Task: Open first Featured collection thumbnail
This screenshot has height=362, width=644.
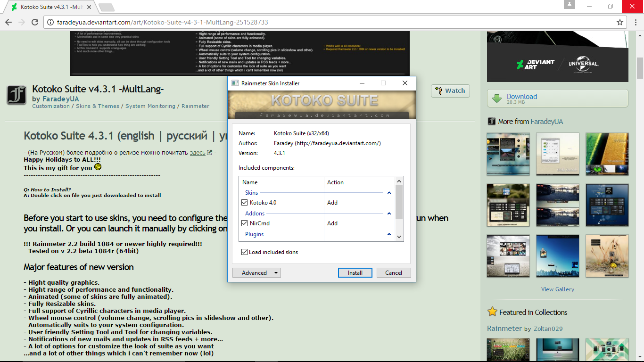Action: [508, 350]
